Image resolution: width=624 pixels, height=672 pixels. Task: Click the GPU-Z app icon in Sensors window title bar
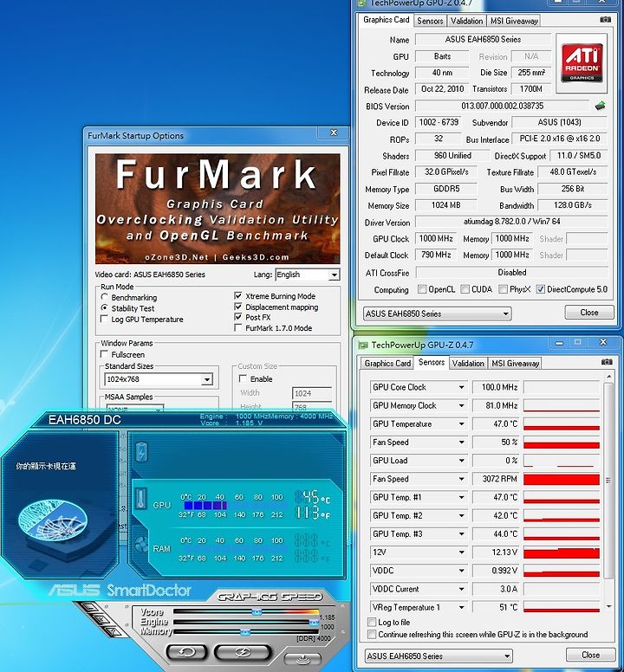click(363, 345)
